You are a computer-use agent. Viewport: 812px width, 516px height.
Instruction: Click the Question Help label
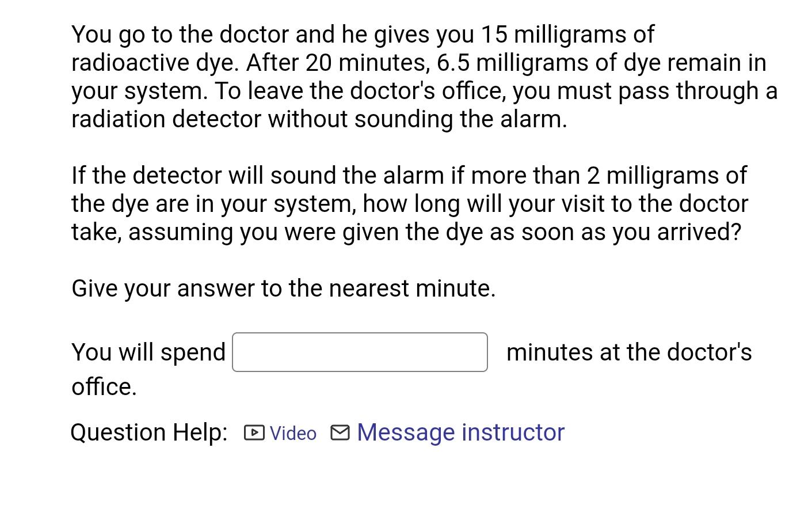(148, 432)
